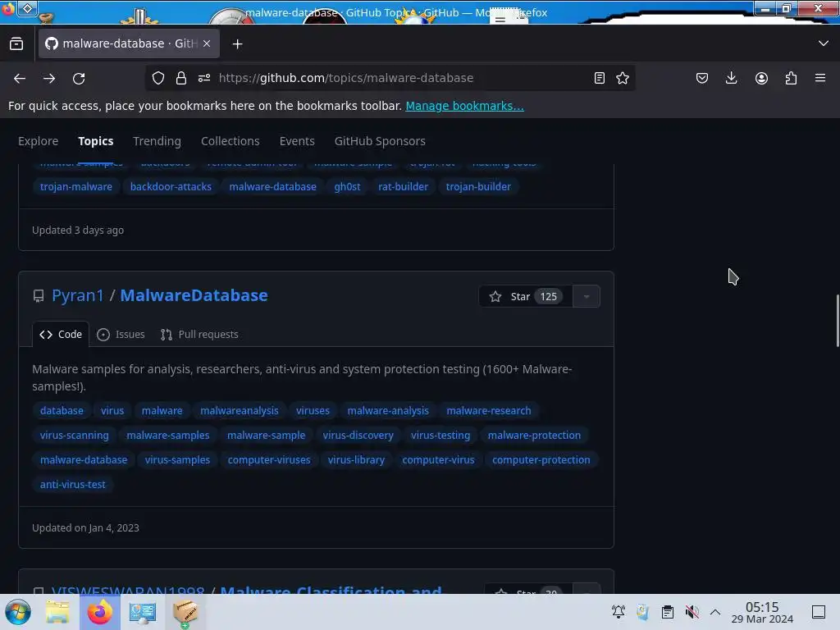Image resolution: width=840 pixels, height=630 pixels.
Task: Toggle reader view in address bar
Action: [600, 78]
